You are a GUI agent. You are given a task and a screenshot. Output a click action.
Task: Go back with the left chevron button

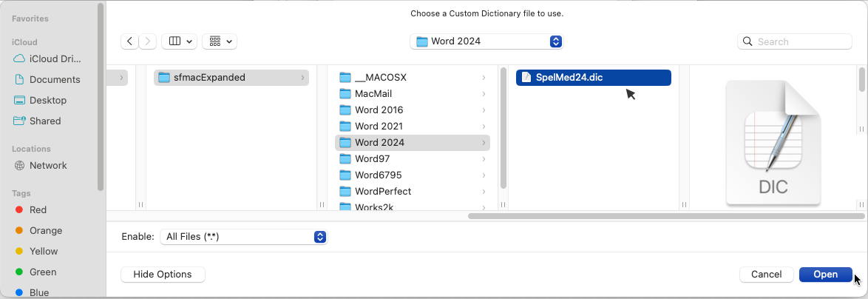coord(129,41)
